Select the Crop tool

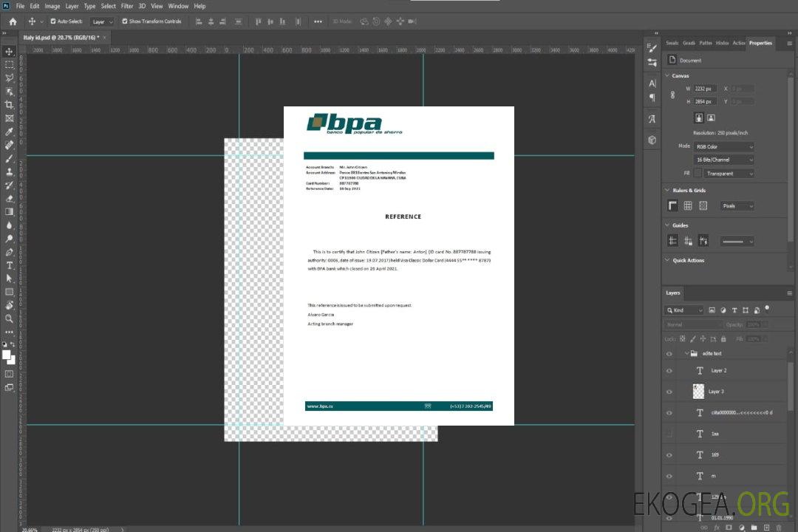[x=9, y=105]
